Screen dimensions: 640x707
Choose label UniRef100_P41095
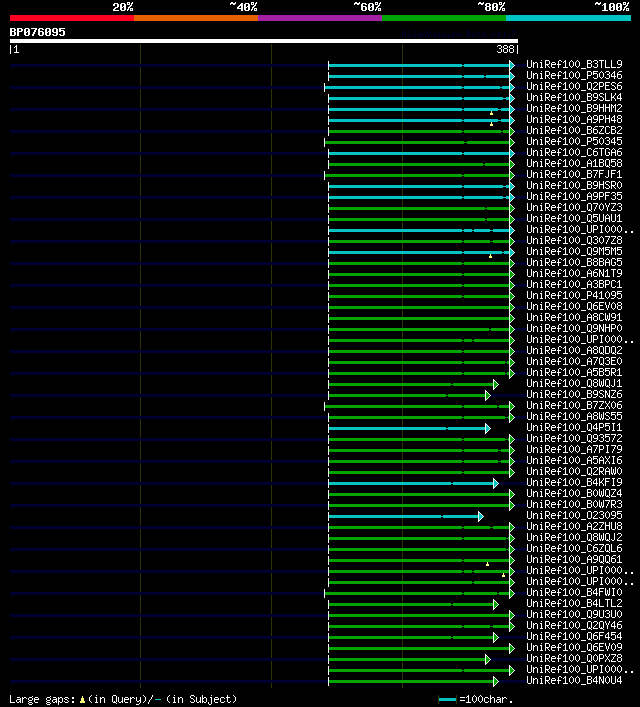pos(574,295)
